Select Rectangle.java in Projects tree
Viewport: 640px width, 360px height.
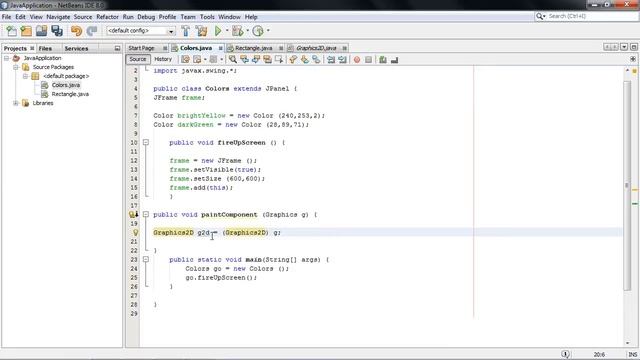[x=70, y=94]
